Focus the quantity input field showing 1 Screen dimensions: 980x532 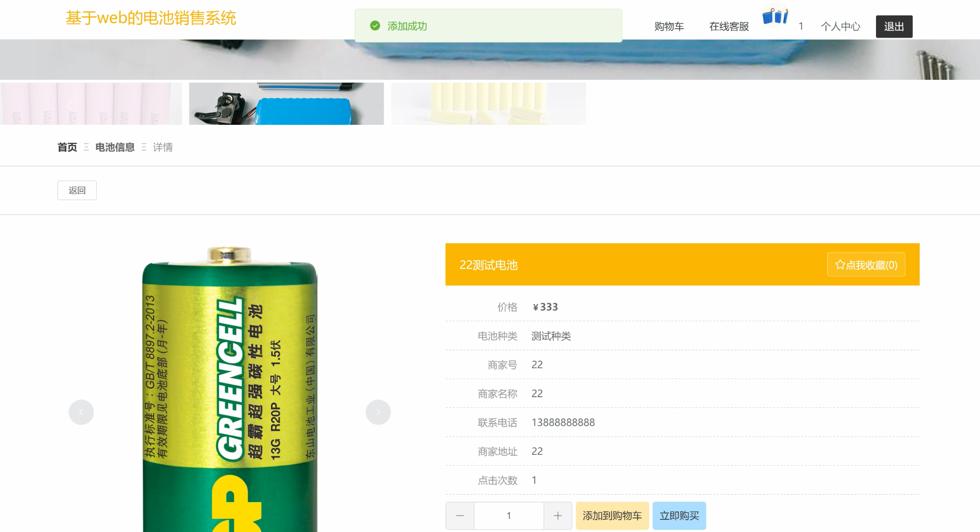coord(509,516)
